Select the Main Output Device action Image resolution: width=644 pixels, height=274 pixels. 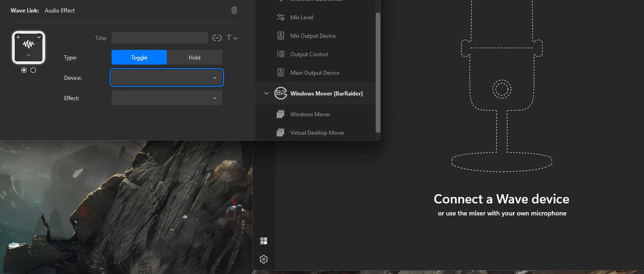point(315,73)
